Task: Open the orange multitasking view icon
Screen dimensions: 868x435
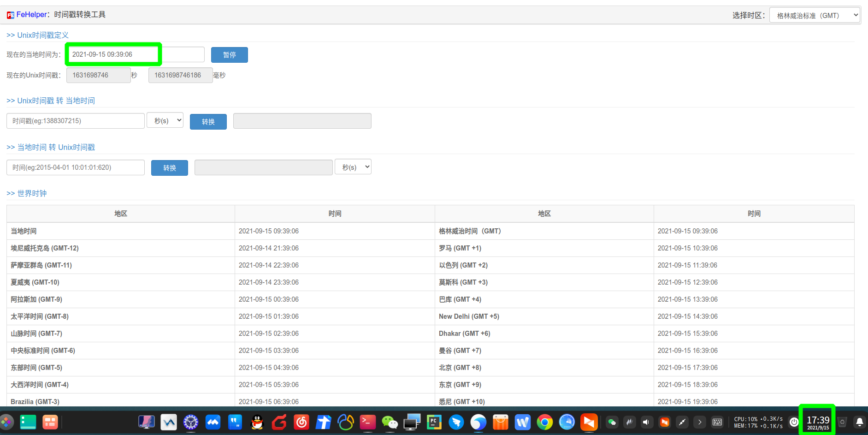Action: click(50, 422)
